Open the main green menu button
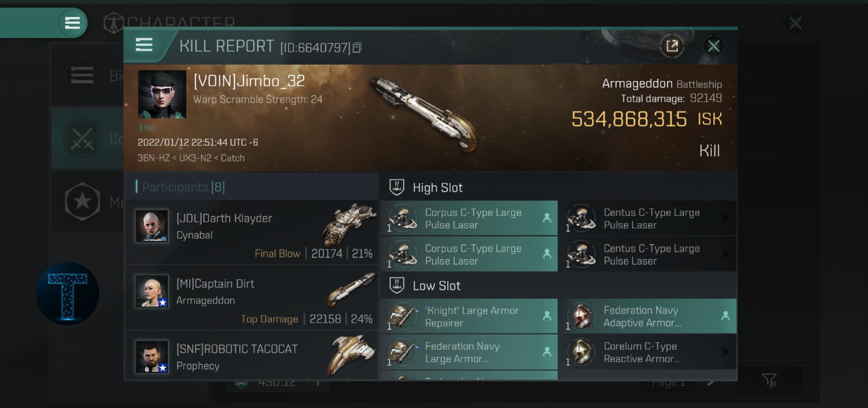Screen dimensions: 868x408 point(72,23)
